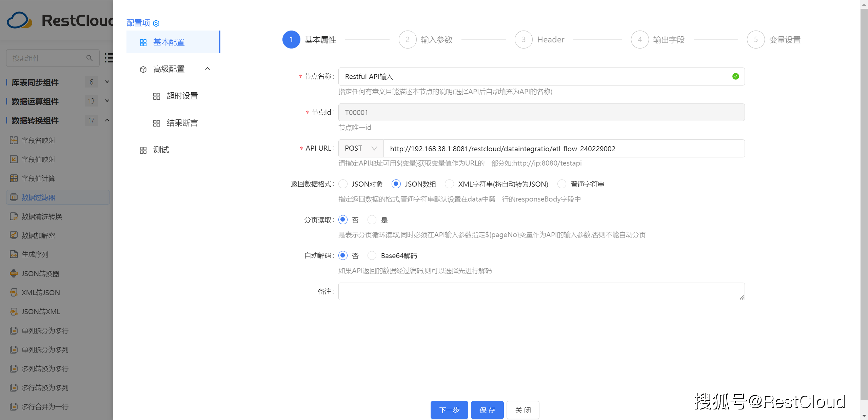
Task: Select JSON对象 return format
Action: pos(343,184)
